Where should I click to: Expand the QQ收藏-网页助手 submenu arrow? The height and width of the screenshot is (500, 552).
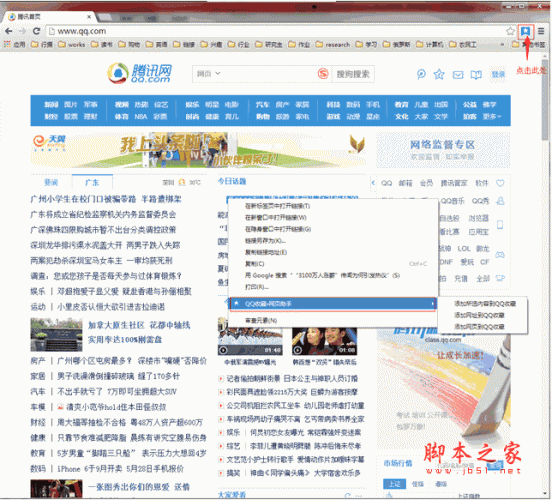click(432, 304)
